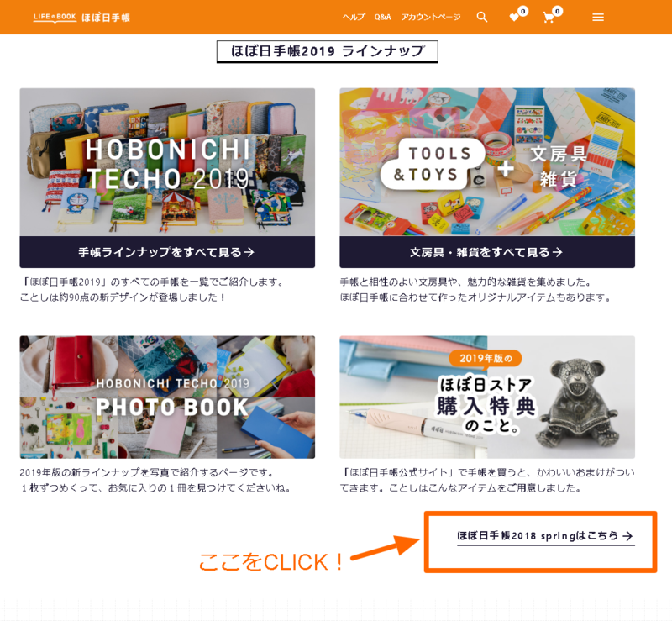Screen dimensions: 672x621
Task: Click the cart item count badge
Action: [x=557, y=11]
